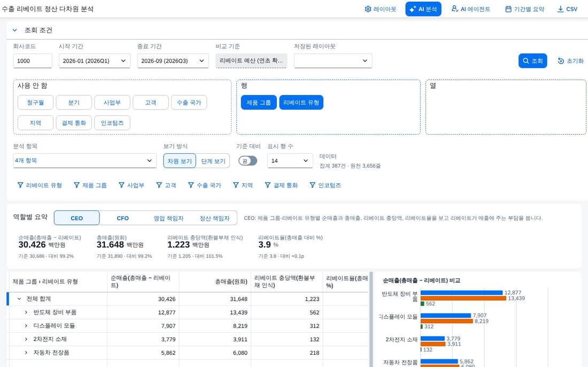This screenshot has width=588, height=367.
Task: Select the 수출 국가 dimension chip
Action: point(189,103)
